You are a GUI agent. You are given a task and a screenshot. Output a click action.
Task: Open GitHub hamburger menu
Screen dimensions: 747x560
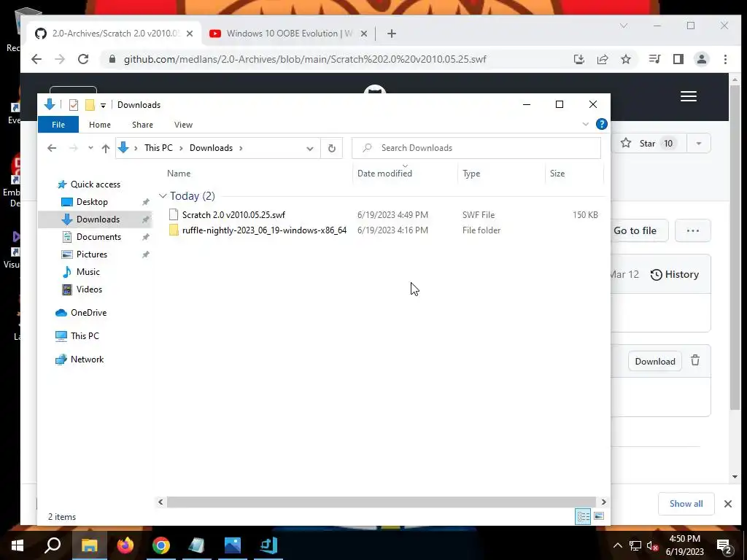point(689,97)
